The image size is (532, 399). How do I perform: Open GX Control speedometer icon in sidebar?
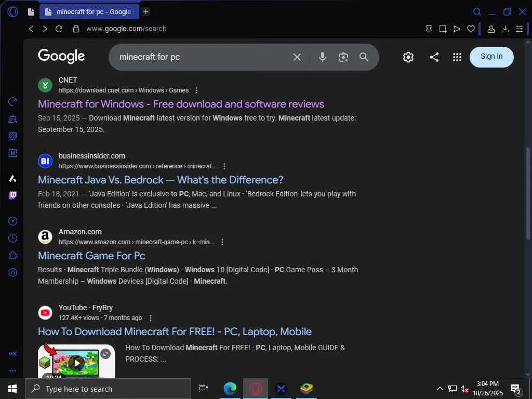click(12, 101)
